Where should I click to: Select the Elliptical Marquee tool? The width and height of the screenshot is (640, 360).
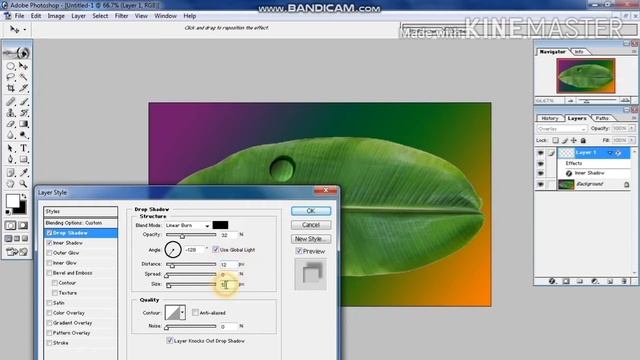(11, 66)
